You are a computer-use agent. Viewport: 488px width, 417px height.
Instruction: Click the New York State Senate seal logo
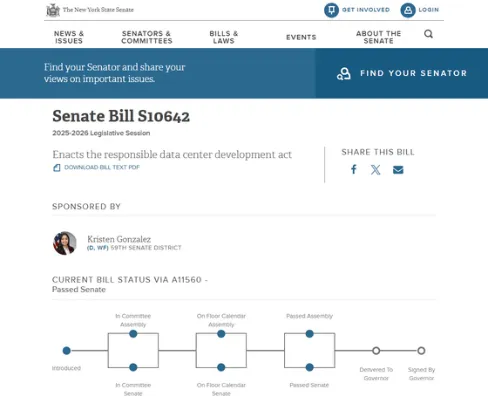click(53, 10)
